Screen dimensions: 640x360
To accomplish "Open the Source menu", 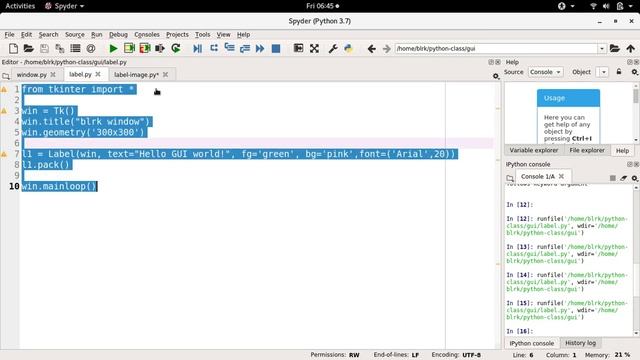I will pos(75,35).
